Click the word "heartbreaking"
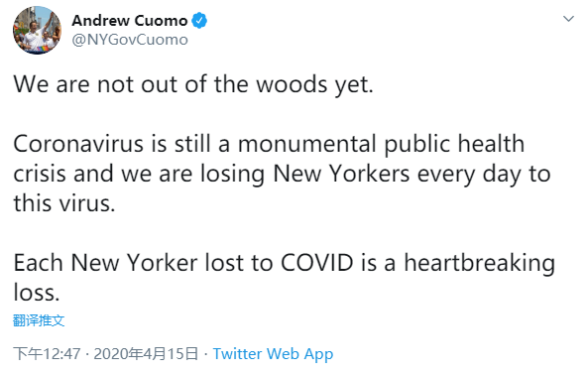Screen dimensions: 588x373 click(479, 264)
